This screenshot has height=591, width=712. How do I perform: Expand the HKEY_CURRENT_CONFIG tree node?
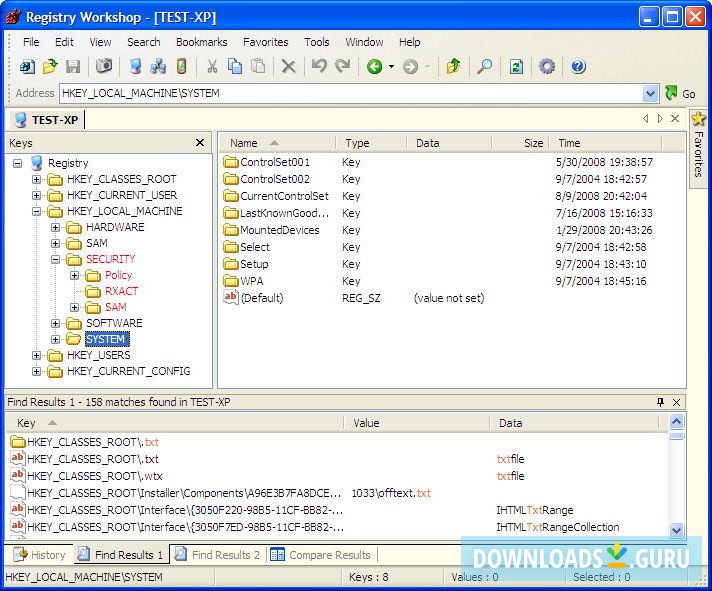click(x=37, y=371)
